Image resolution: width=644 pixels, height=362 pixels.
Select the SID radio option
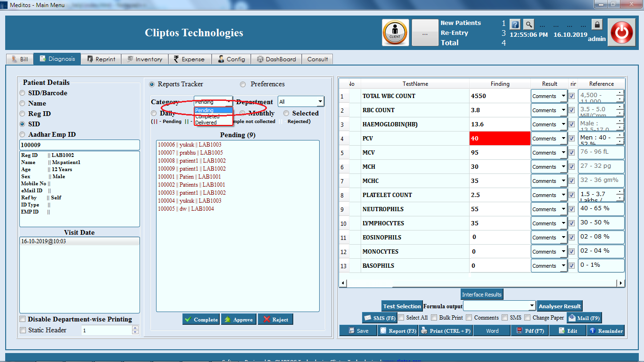(x=22, y=124)
